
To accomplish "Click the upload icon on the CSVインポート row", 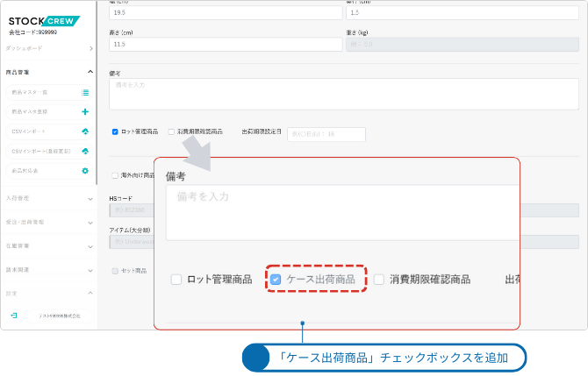I will coord(85,131).
